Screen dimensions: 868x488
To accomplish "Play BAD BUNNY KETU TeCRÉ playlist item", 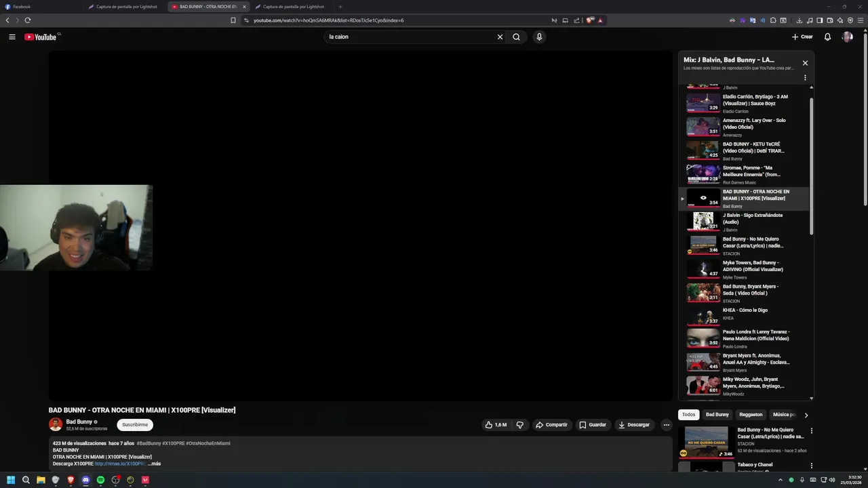I will point(744,150).
